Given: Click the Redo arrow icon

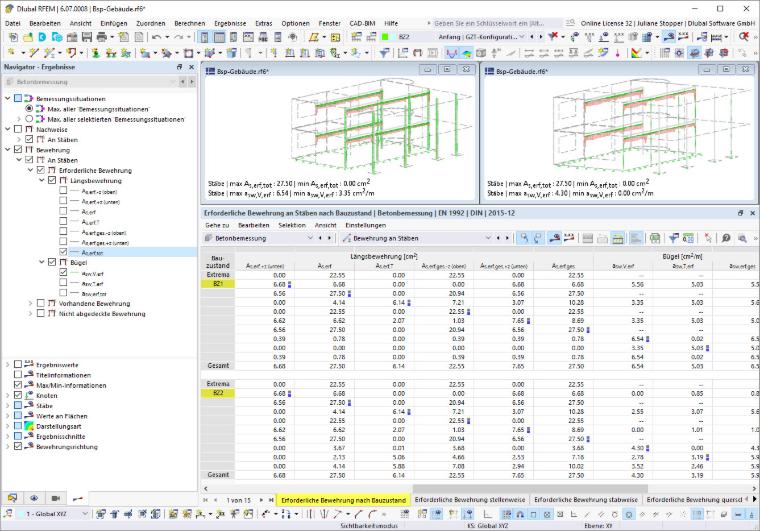Looking at the screenshot, I should [x=178, y=37].
